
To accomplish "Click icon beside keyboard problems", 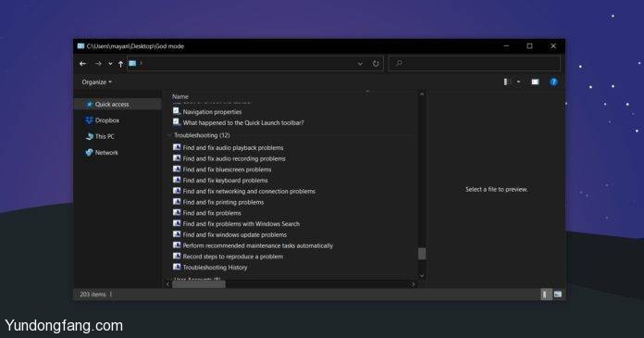I will coord(177,180).
